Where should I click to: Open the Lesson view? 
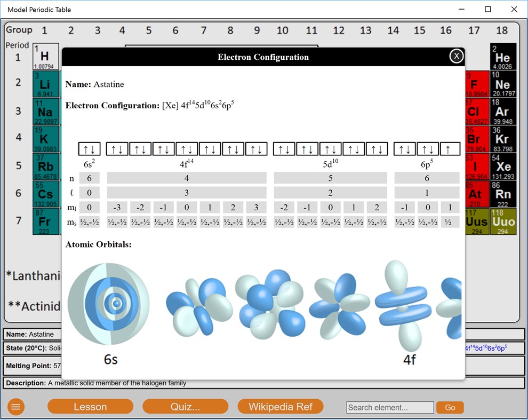(90, 406)
